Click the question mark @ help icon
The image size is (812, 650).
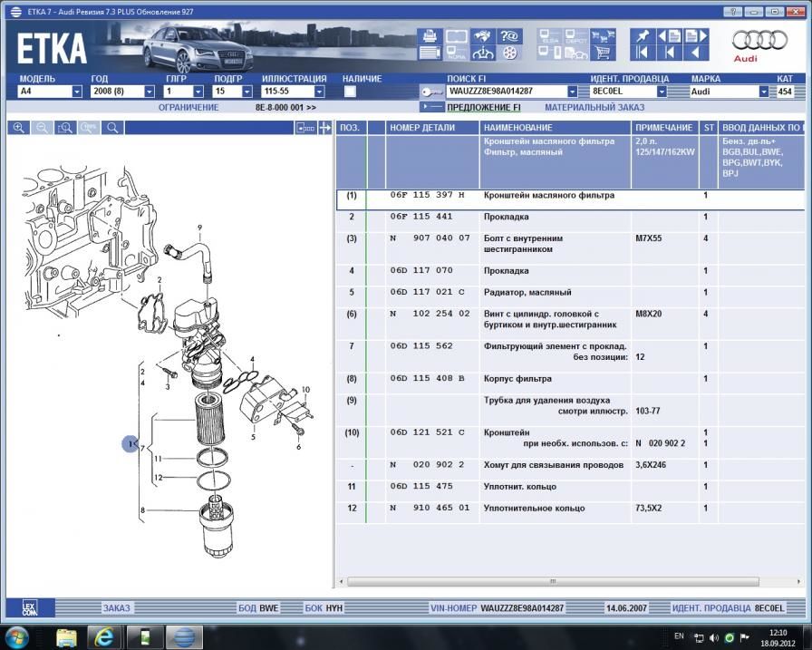(509, 36)
